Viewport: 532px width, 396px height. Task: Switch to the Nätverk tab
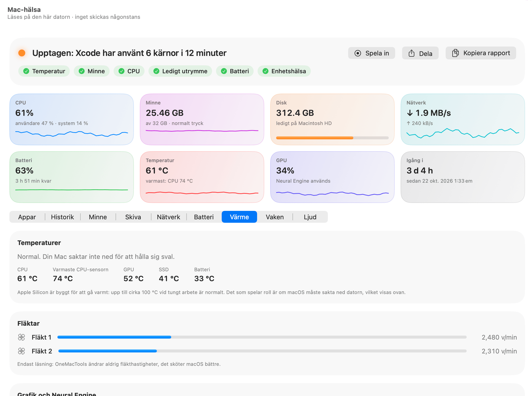(x=169, y=217)
